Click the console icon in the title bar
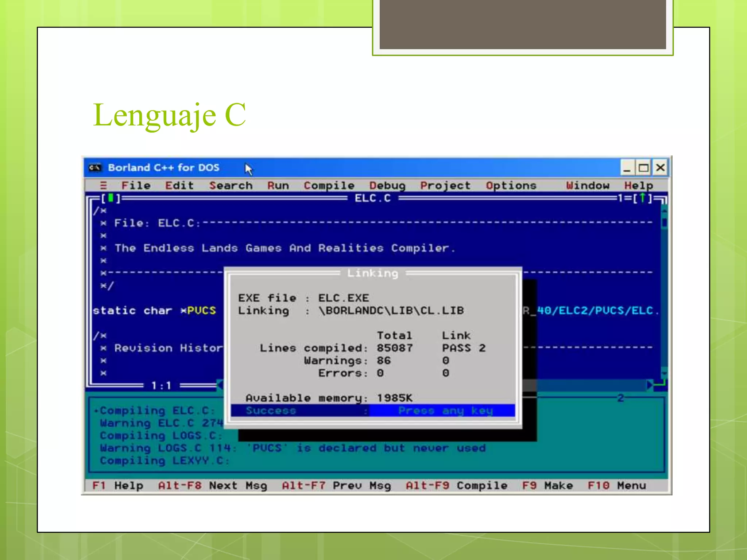 click(95, 168)
